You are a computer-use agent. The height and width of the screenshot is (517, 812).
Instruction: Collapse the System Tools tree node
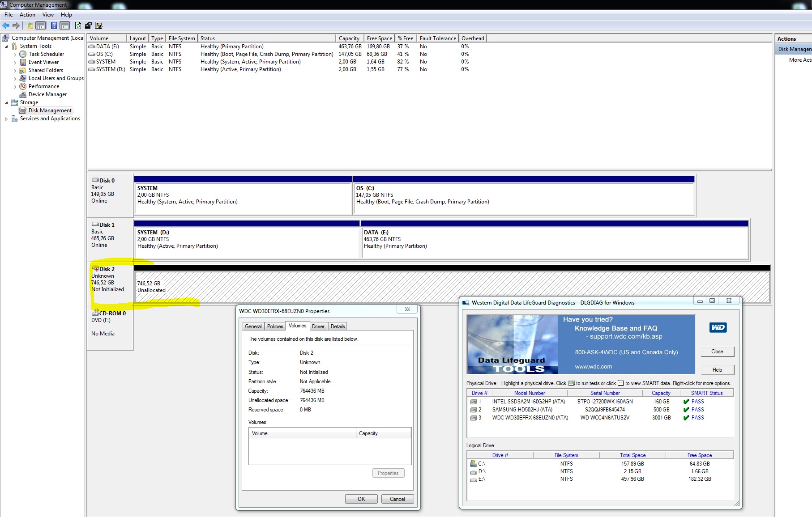coord(6,47)
